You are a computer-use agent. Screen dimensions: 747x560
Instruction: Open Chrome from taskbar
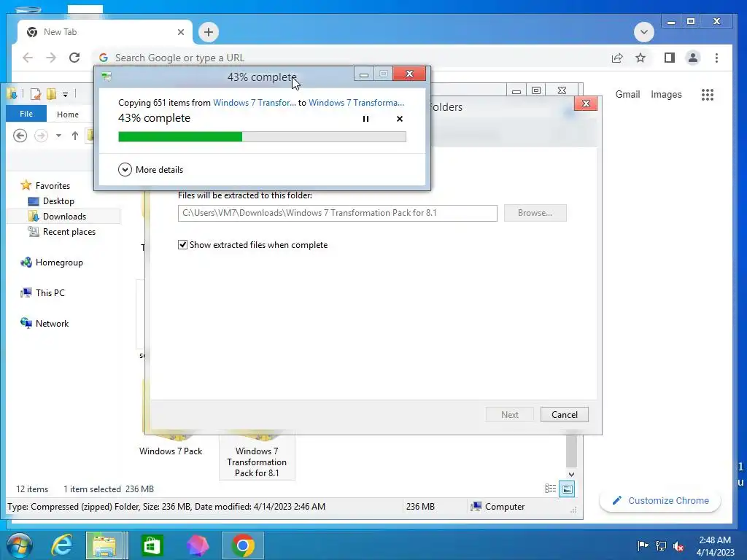click(243, 545)
